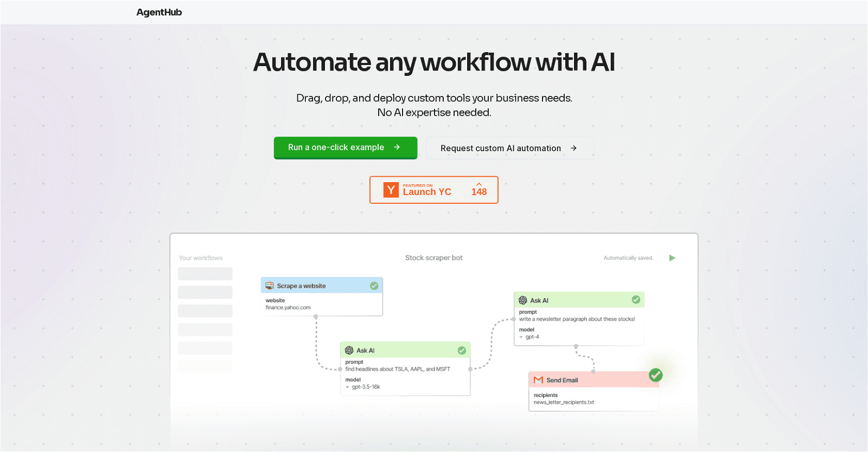Click Request custom AI automation button
This screenshot has height=452, width=868.
click(x=509, y=148)
